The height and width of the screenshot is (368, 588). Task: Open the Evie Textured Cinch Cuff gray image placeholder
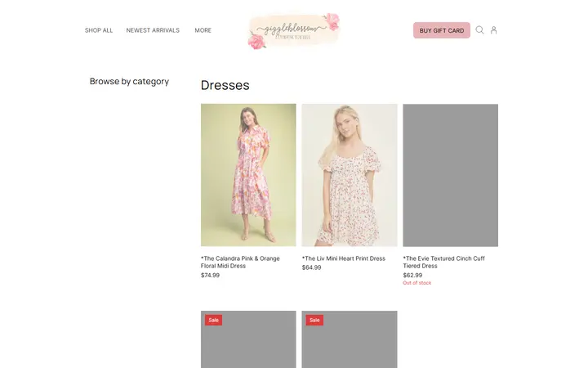pos(450,175)
